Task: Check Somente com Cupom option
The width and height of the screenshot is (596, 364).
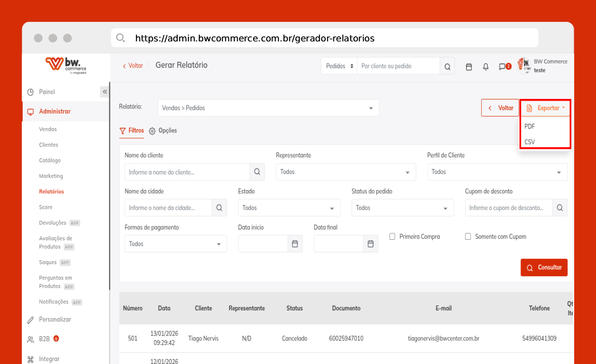Action: [x=468, y=237]
